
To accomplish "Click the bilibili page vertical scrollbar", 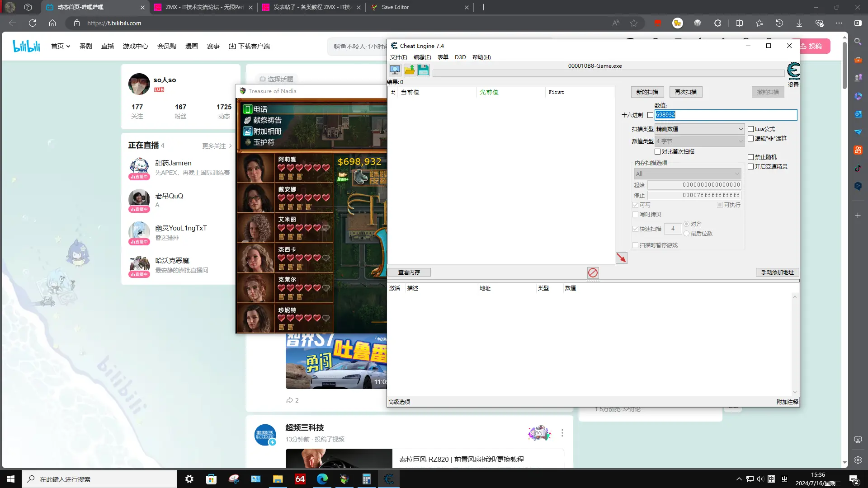I will point(844,66).
